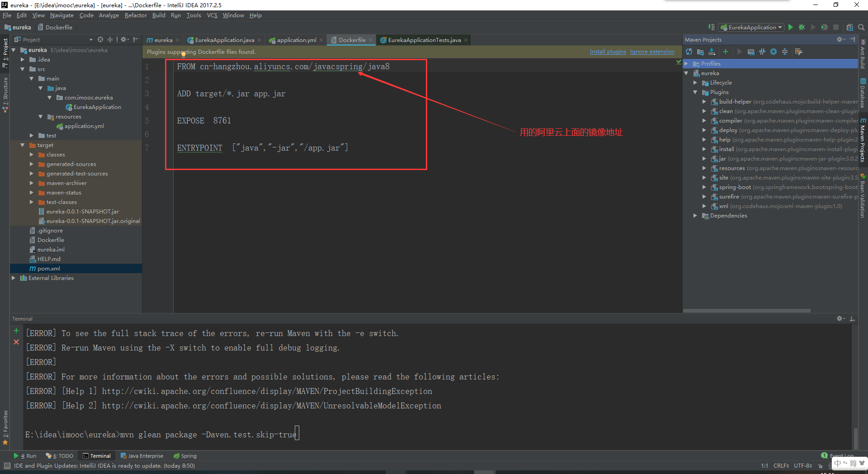
Task: Click the Make Project build icon
Action: 711,27
